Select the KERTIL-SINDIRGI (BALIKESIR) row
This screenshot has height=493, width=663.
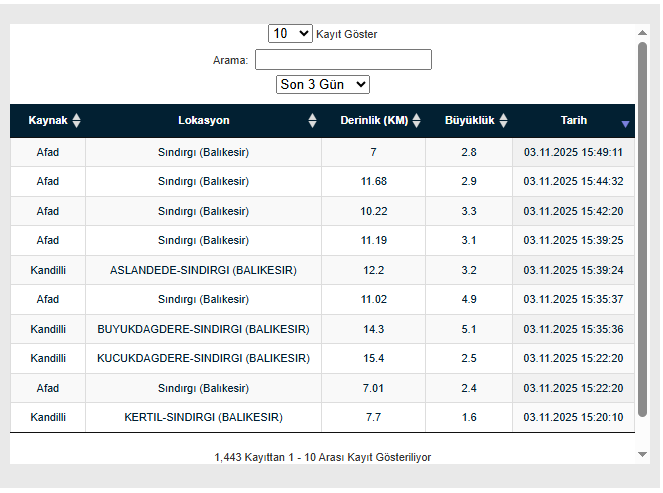(x=203, y=417)
